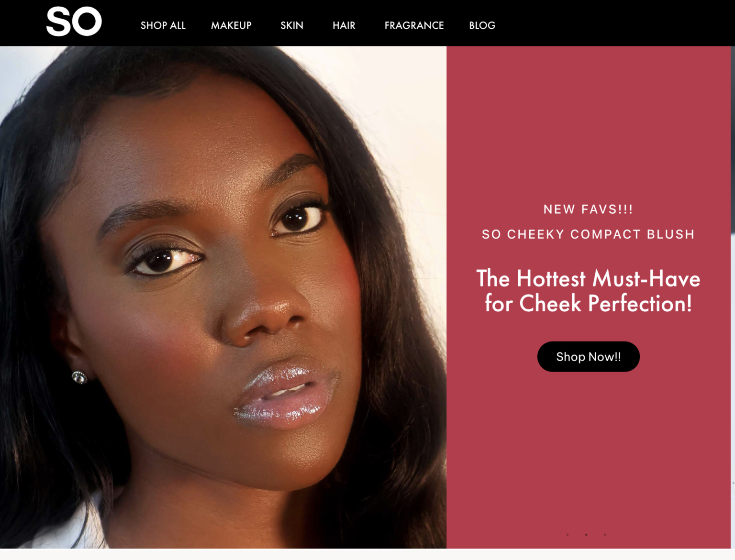735x560 pixels.
Task: Click the Hottest Must-Have headline text
Action: (588, 291)
